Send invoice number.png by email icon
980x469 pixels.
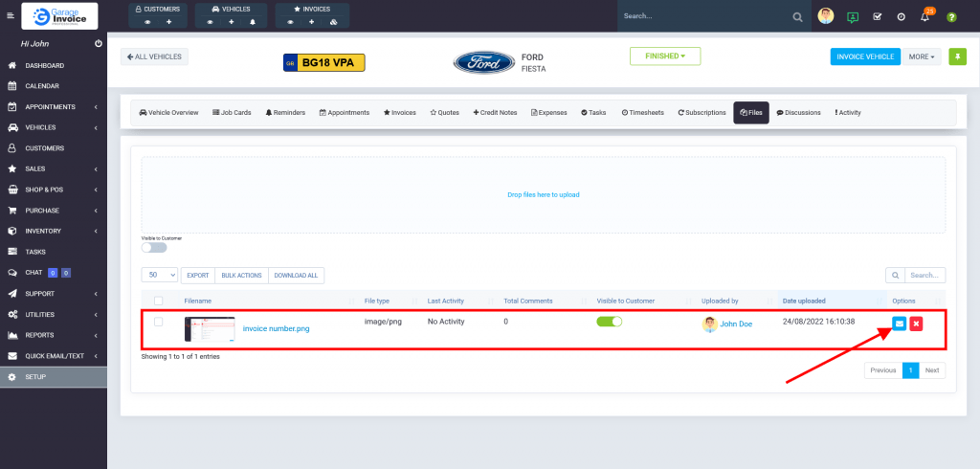pyautogui.click(x=899, y=324)
